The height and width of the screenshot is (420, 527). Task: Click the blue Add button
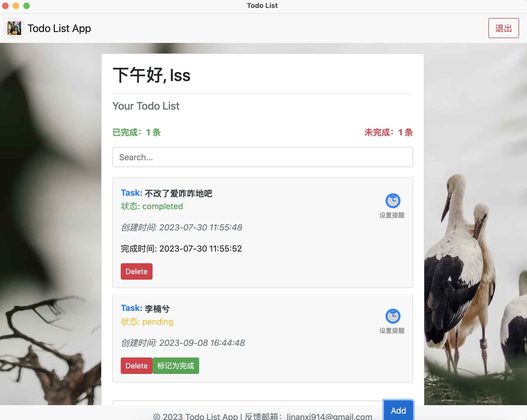(398, 410)
